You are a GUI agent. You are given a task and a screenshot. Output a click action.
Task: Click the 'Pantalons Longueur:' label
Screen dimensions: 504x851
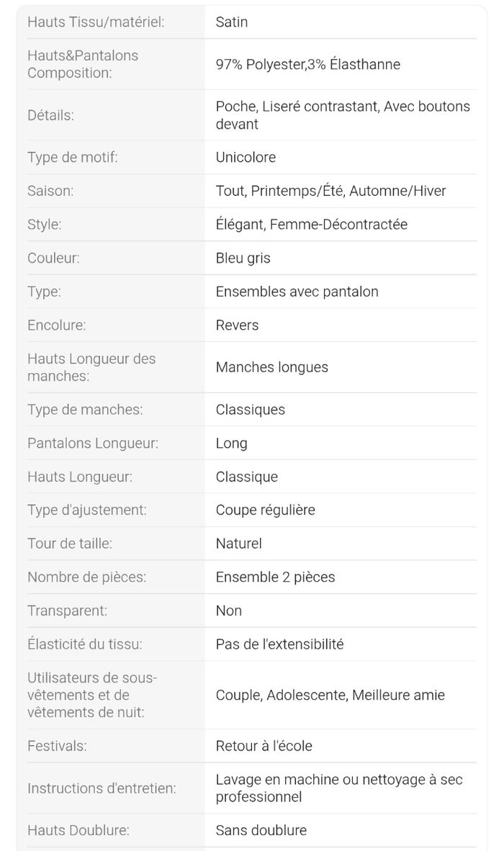pos(93,443)
